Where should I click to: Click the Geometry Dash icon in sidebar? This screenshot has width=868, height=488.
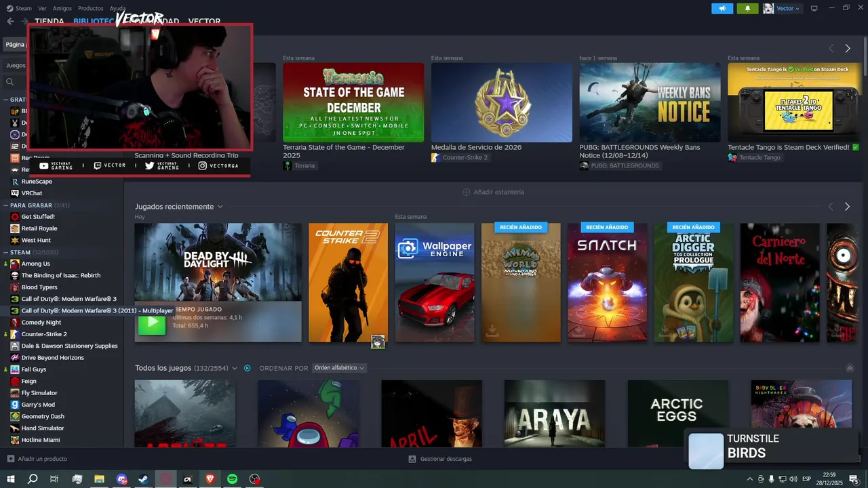pos(15,416)
